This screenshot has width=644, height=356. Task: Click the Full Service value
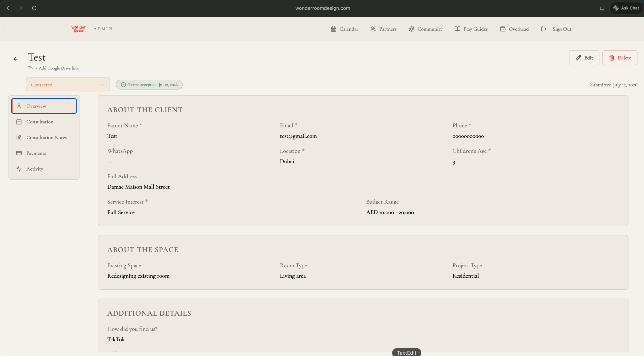121,212
